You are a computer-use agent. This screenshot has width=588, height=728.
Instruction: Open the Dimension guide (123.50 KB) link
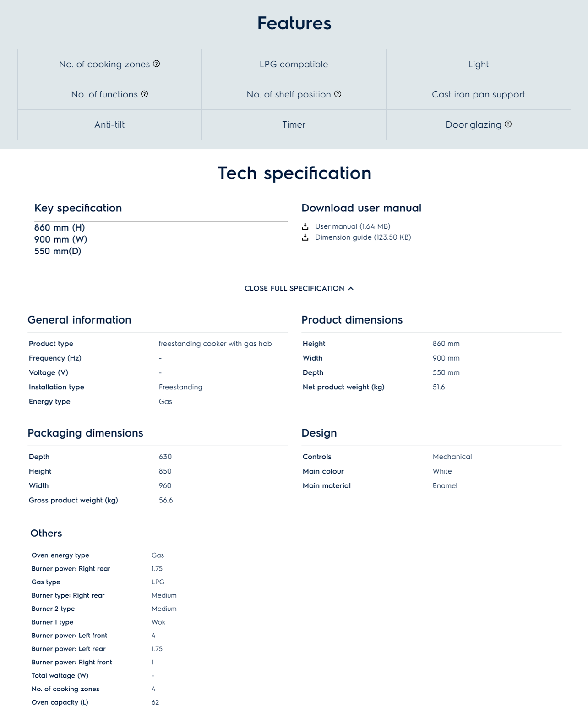(363, 237)
